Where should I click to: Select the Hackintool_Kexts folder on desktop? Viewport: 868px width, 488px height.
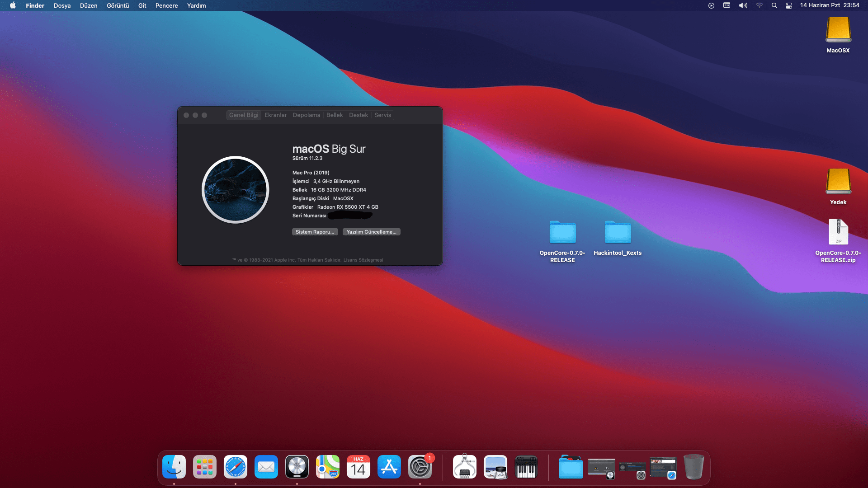618,233
